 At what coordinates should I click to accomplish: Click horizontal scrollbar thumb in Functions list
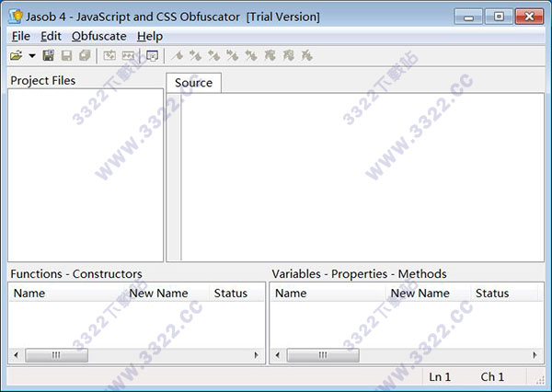pyautogui.click(x=56, y=355)
